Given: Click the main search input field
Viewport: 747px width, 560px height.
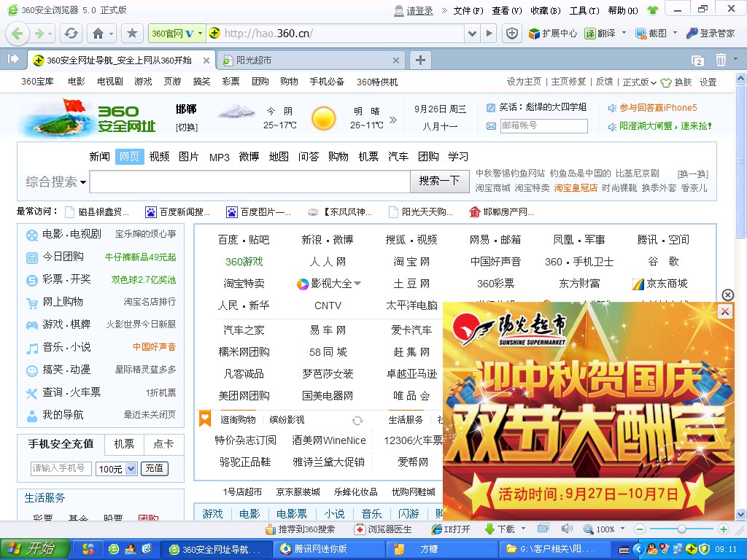Looking at the screenshot, I should (249, 182).
